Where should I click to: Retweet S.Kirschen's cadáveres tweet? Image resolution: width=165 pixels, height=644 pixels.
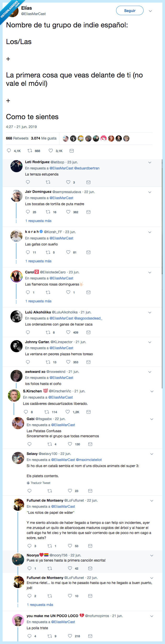click(x=47, y=412)
